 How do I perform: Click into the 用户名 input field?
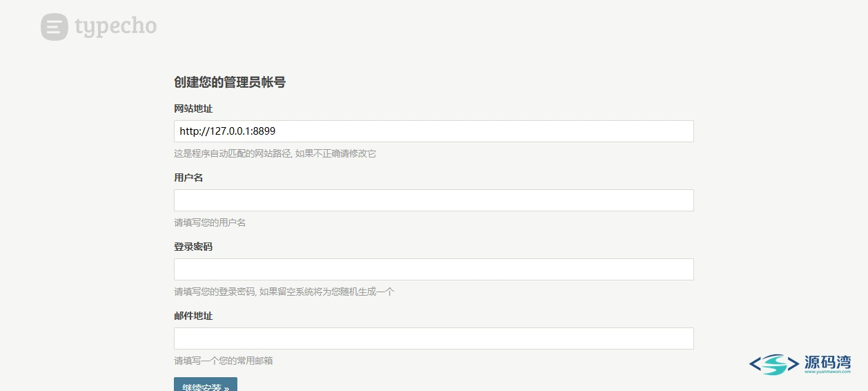click(433, 200)
